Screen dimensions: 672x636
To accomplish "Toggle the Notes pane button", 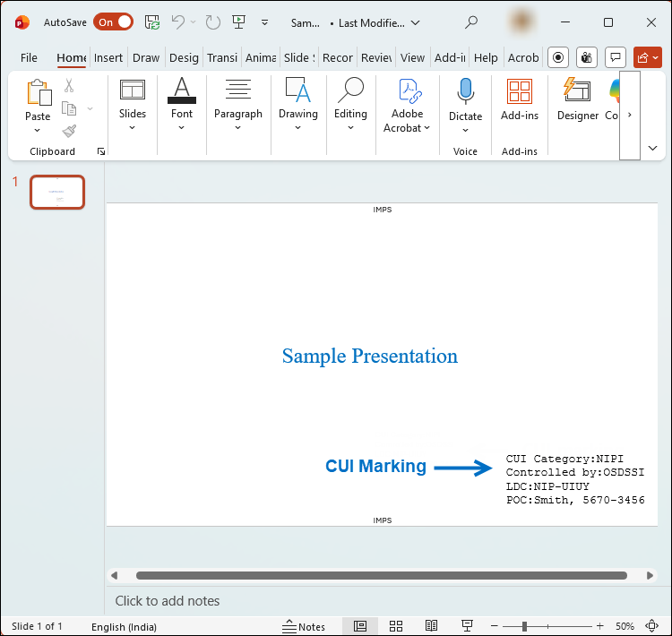I will point(304,626).
